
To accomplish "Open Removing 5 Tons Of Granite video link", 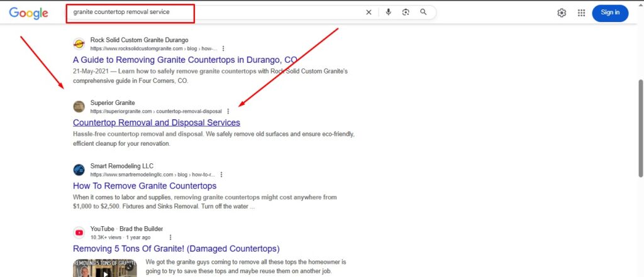I will coord(176,249).
